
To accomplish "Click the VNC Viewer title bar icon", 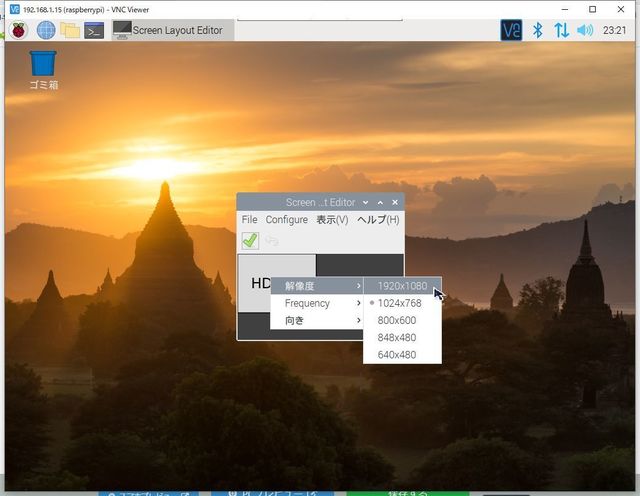I will click(x=14, y=9).
